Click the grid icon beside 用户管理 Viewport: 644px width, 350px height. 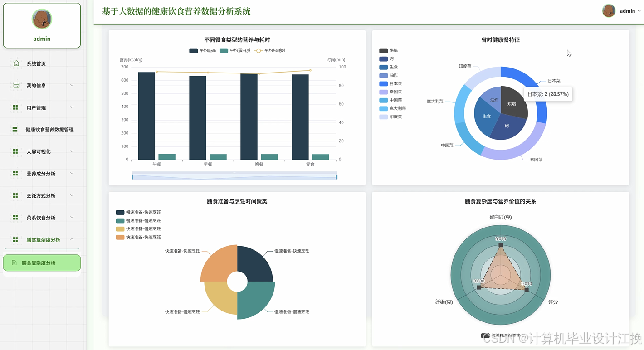15,107
